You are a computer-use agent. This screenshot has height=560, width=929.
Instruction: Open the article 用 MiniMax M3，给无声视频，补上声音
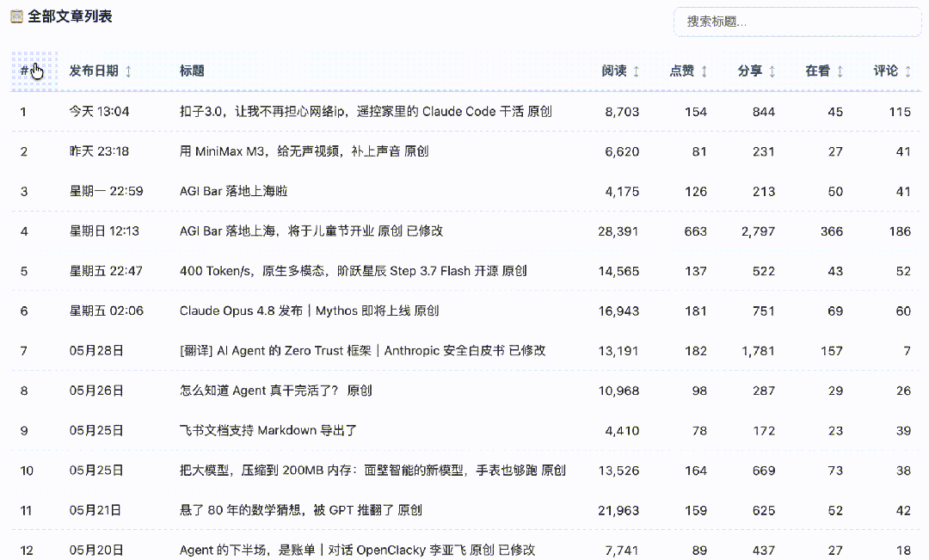coord(304,151)
